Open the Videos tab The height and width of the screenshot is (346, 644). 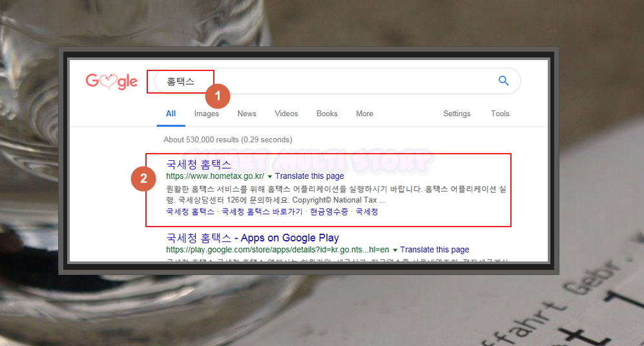[286, 114]
